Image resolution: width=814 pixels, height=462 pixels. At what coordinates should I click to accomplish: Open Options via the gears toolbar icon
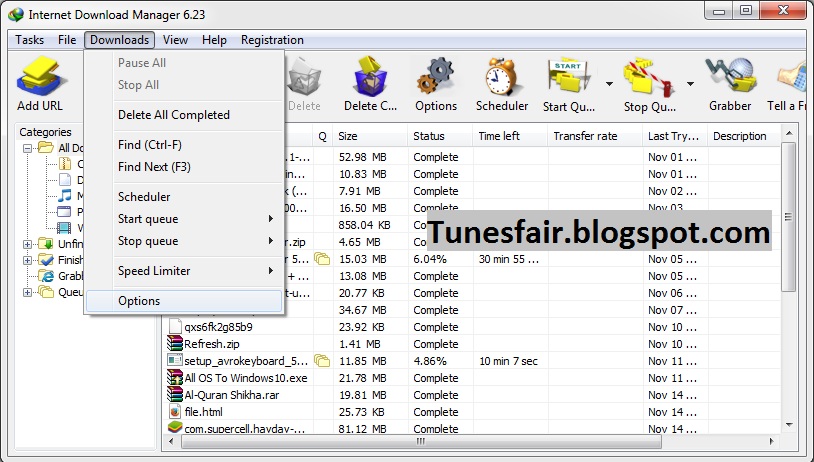(435, 76)
